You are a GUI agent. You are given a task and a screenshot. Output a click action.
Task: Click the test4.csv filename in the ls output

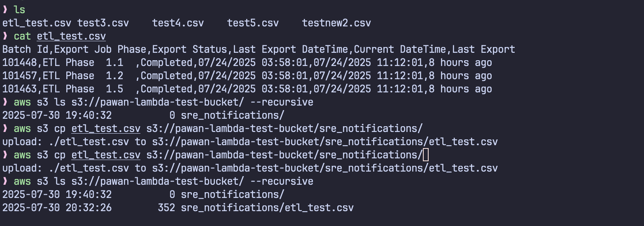(x=178, y=23)
